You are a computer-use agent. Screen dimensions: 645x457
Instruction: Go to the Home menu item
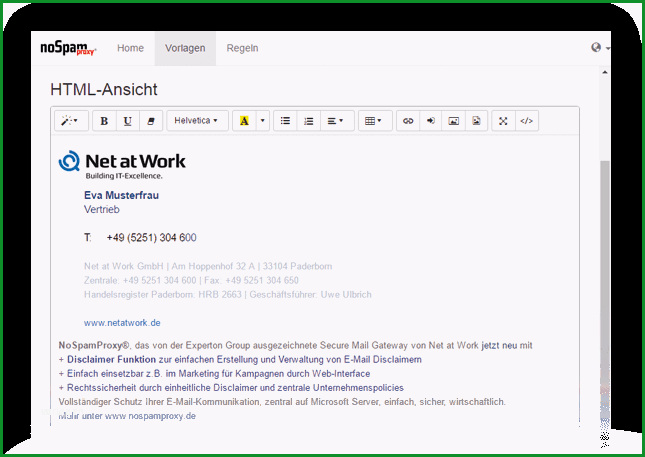(x=130, y=48)
